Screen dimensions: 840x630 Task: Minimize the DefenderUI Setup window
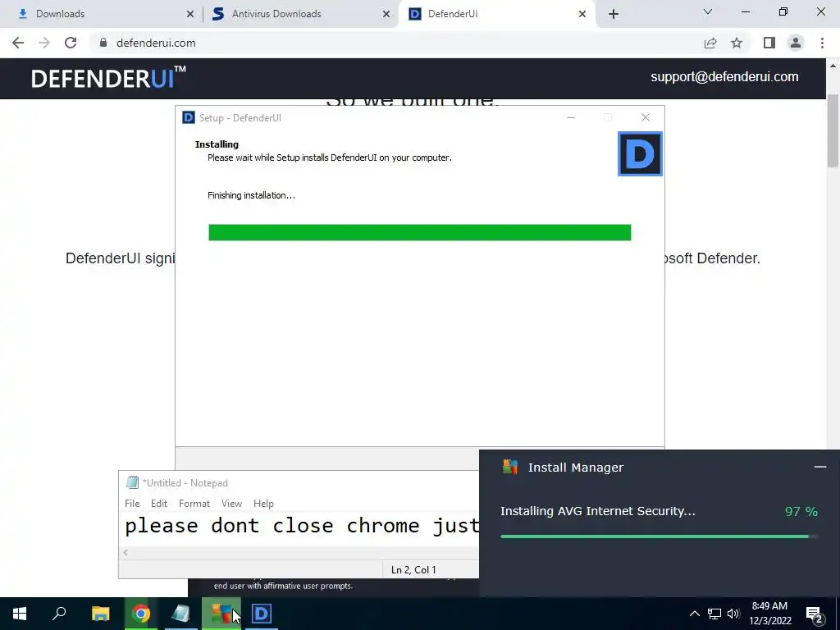point(571,117)
